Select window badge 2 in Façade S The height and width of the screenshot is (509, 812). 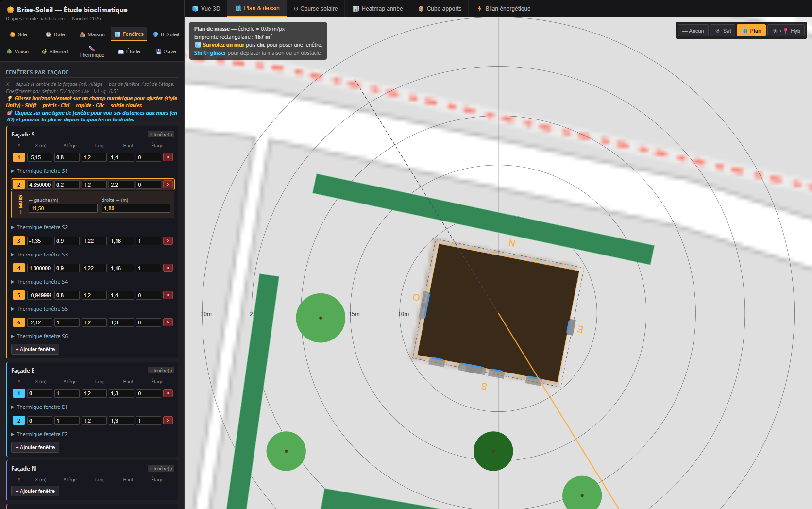tap(19, 185)
